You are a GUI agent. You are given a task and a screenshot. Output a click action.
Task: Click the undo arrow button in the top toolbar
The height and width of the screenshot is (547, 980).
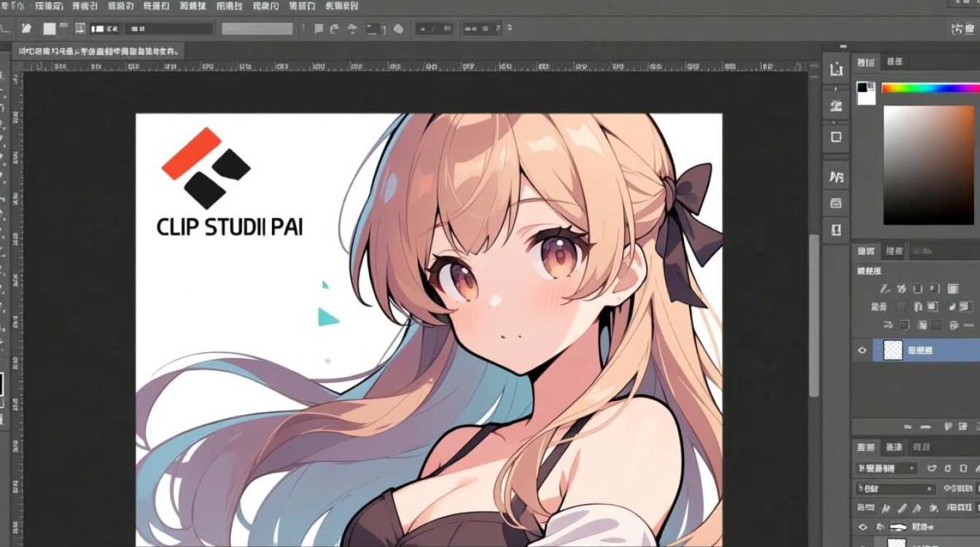[334, 28]
